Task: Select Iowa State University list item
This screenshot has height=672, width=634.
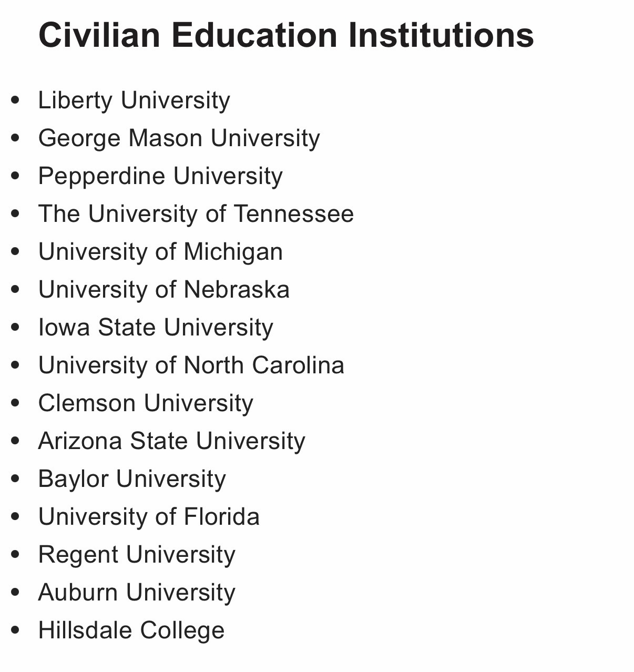Action: [156, 328]
